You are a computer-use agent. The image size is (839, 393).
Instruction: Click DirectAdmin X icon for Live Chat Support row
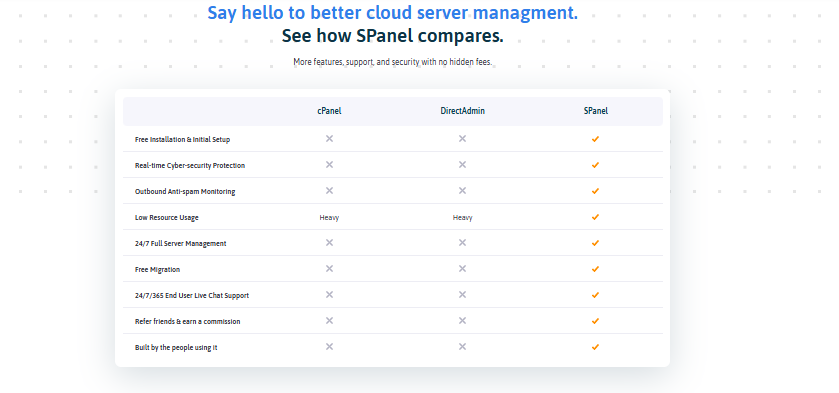(462, 294)
